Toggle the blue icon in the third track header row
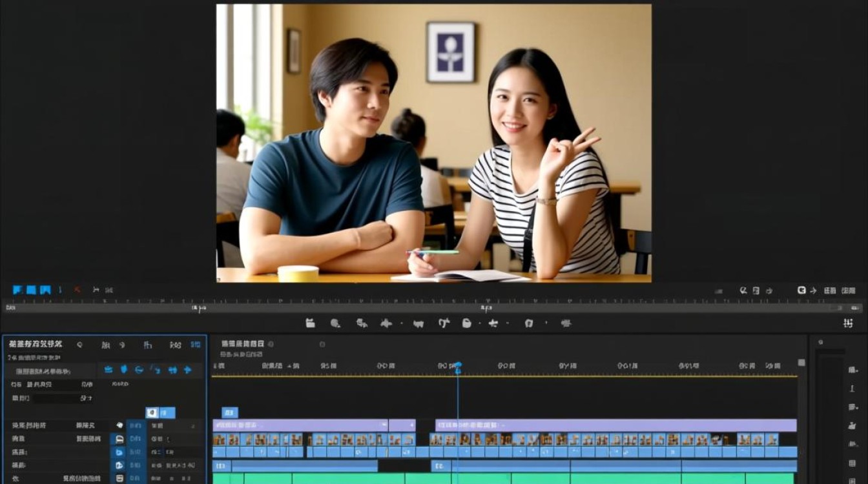Image resolution: width=868 pixels, height=484 pixels. [x=118, y=452]
